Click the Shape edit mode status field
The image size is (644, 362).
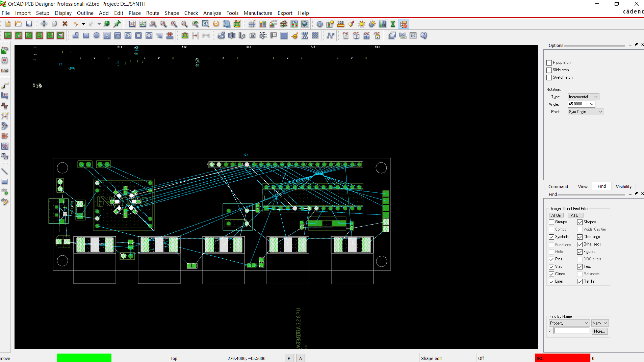tap(448, 358)
